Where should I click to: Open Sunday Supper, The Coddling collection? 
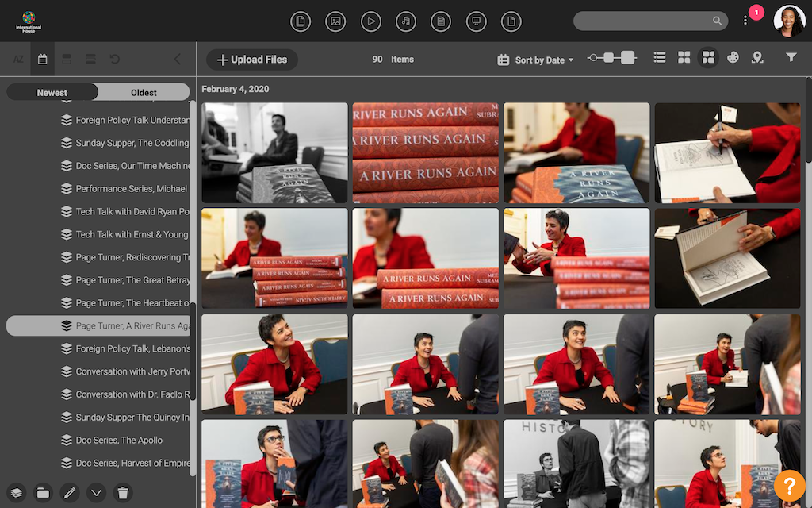(124, 143)
